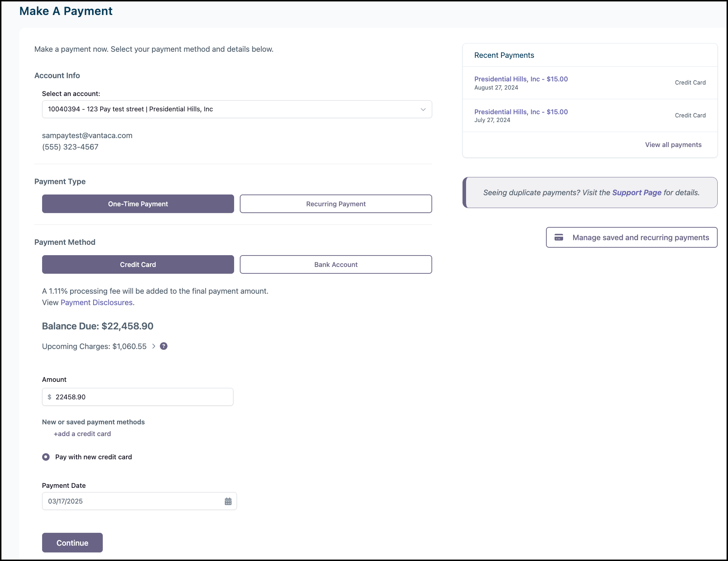Viewport: 728px width, 561px height.
Task: Click the calendar icon in Payment Date
Action: click(x=228, y=501)
